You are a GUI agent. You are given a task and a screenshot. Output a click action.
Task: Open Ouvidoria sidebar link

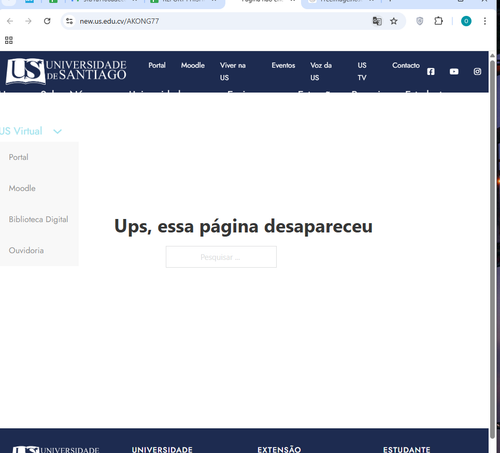26,250
